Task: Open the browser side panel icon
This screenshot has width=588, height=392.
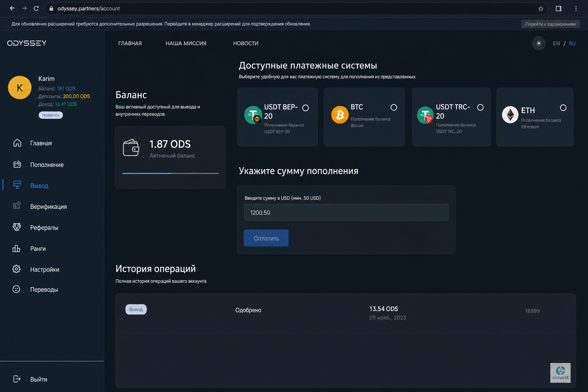Action: tap(559, 8)
